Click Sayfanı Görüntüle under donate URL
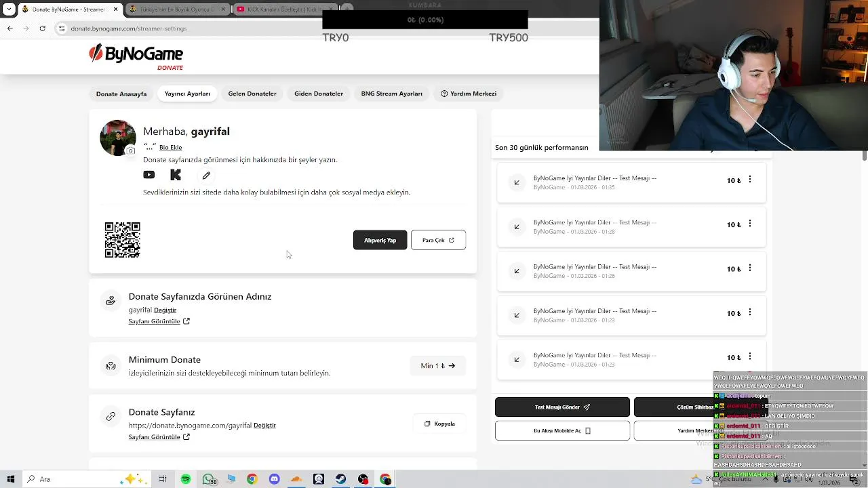Screen dimensions: 868x488 coord(159,436)
